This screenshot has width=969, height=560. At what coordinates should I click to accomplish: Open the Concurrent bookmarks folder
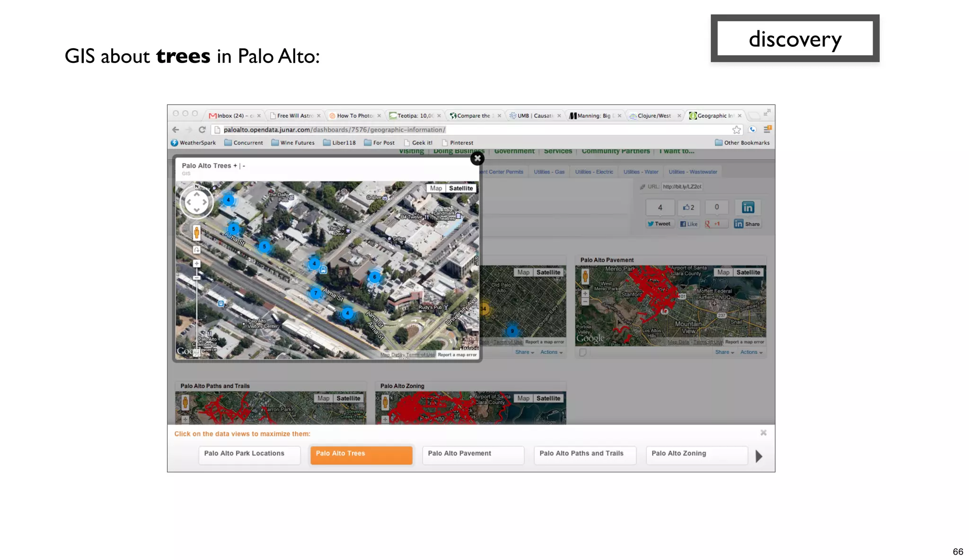tap(243, 143)
